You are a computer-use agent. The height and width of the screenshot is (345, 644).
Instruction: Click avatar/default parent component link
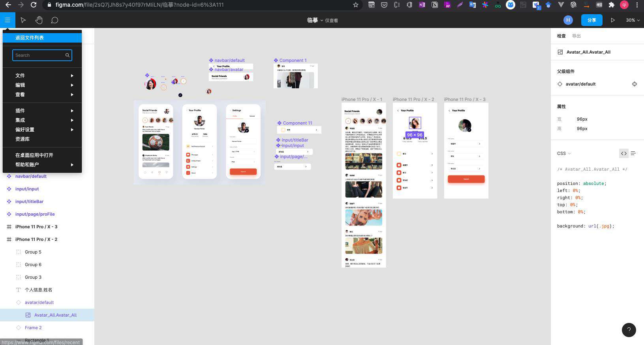[x=580, y=84]
